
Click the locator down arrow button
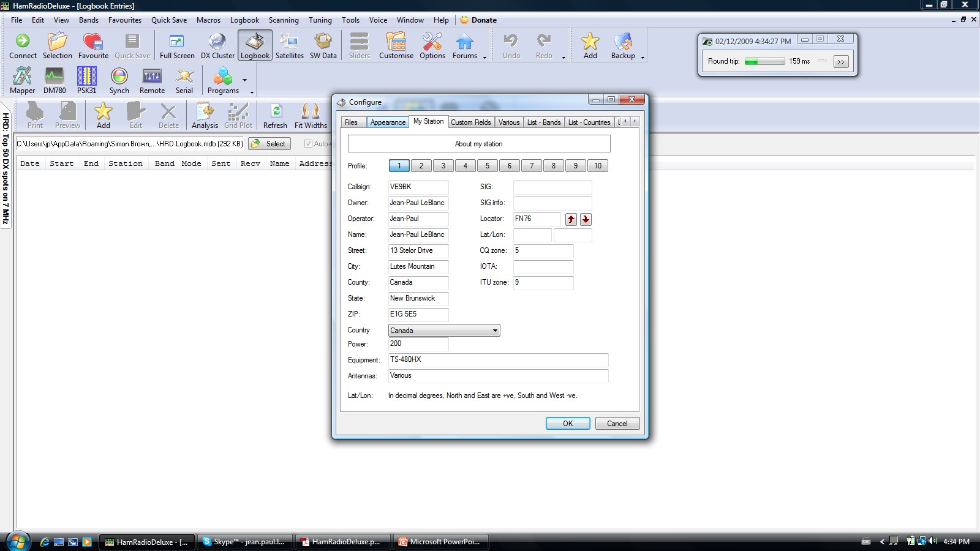pyautogui.click(x=586, y=219)
